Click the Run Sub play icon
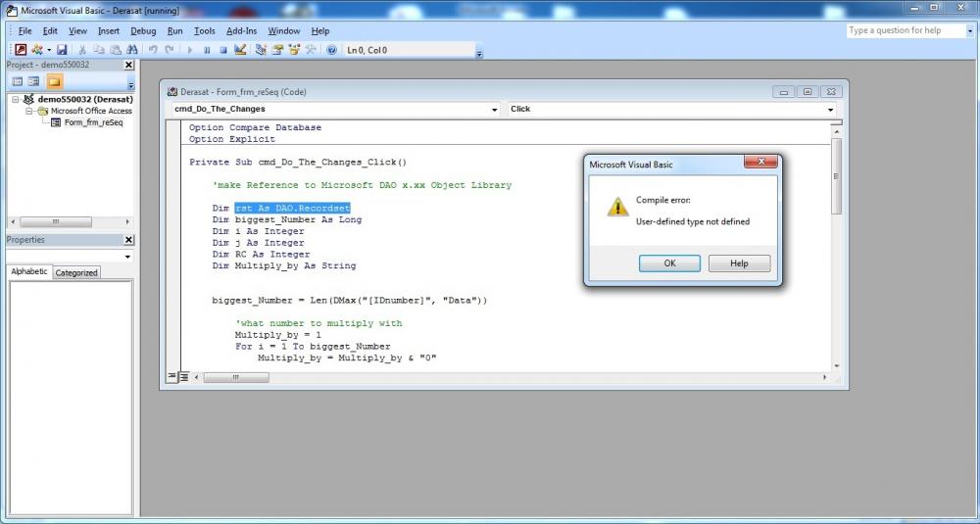The image size is (980, 524). coord(190,50)
